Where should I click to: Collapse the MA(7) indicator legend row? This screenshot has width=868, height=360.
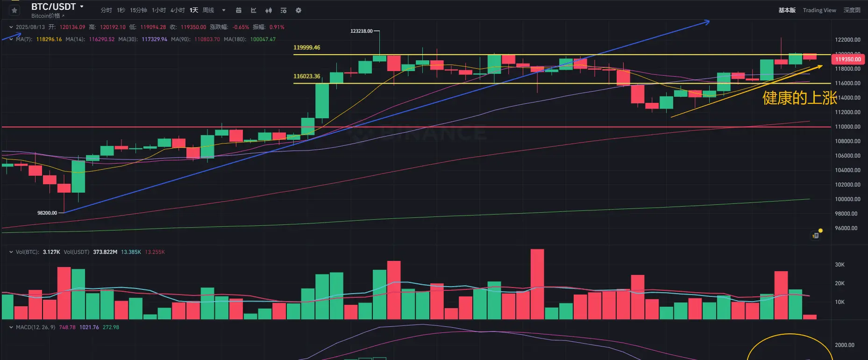click(11, 39)
